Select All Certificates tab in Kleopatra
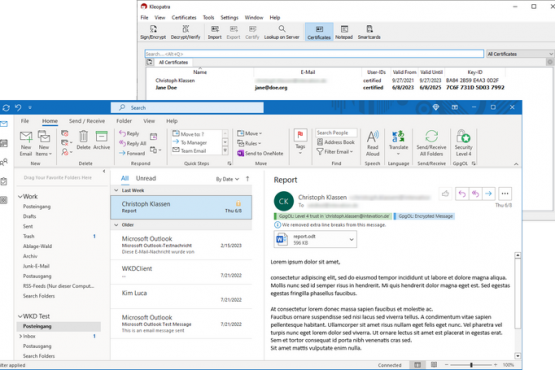Image resolution: width=555 pixels, height=370 pixels. [x=173, y=62]
